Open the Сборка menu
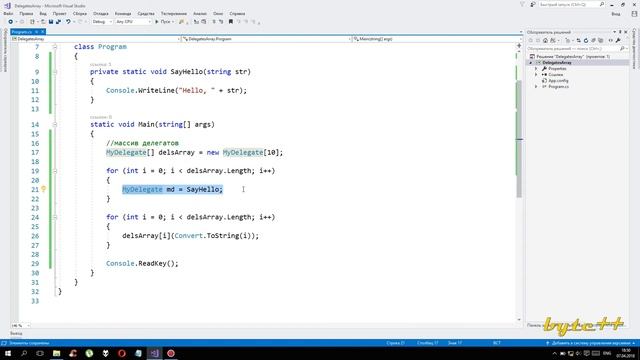The image size is (640, 360). click(x=80, y=13)
